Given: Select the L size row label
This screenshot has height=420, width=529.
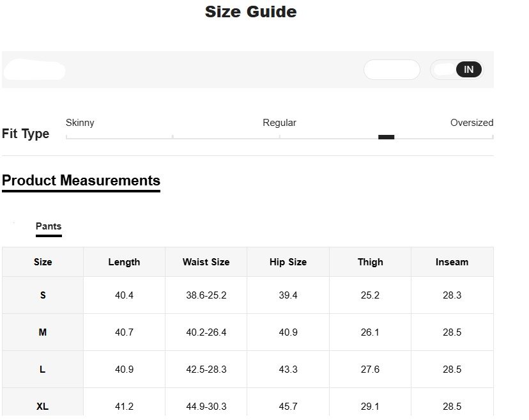Looking at the screenshot, I should (43, 369).
